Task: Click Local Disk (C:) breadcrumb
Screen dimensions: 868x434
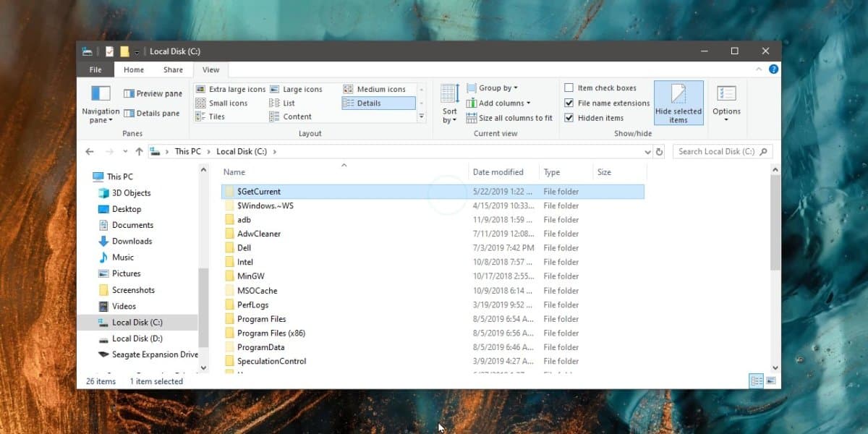Action: coord(242,152)
